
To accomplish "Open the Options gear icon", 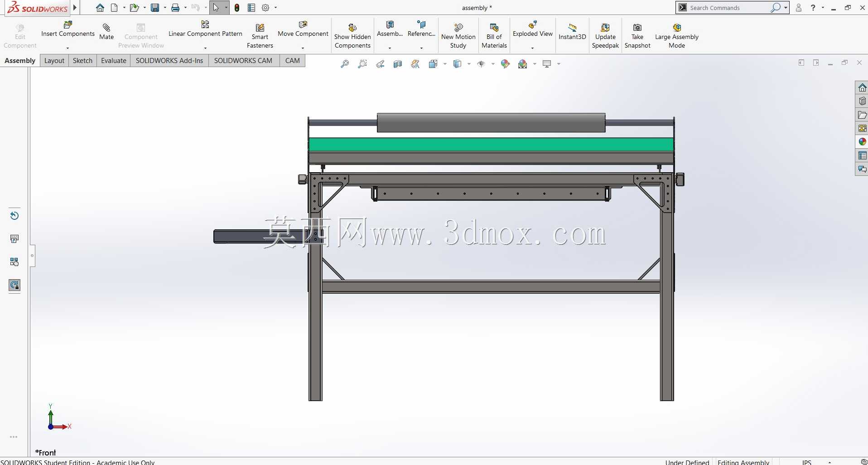I will tap(266, 8).
